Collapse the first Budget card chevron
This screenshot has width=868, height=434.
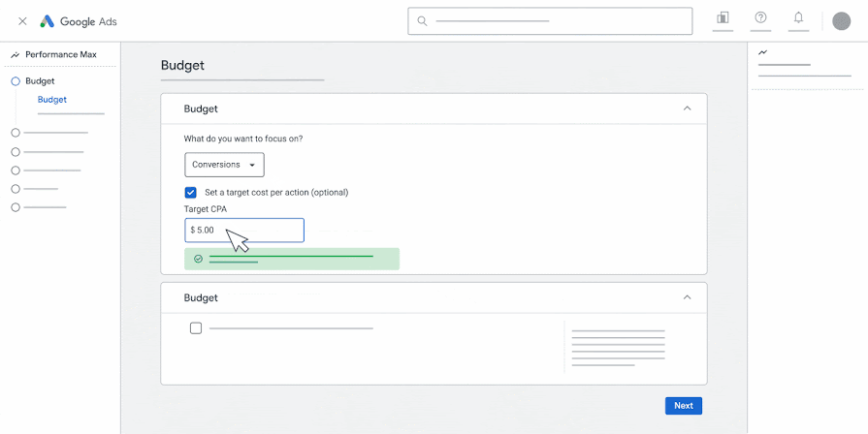pyautogui.click(x=687, y=108)
